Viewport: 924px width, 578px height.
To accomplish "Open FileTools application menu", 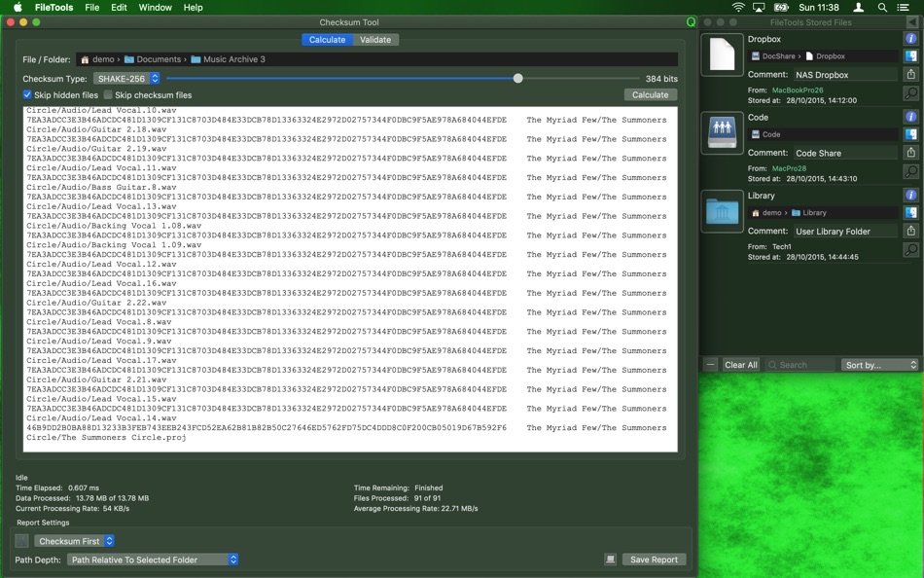I will click(x=53, y=7).
